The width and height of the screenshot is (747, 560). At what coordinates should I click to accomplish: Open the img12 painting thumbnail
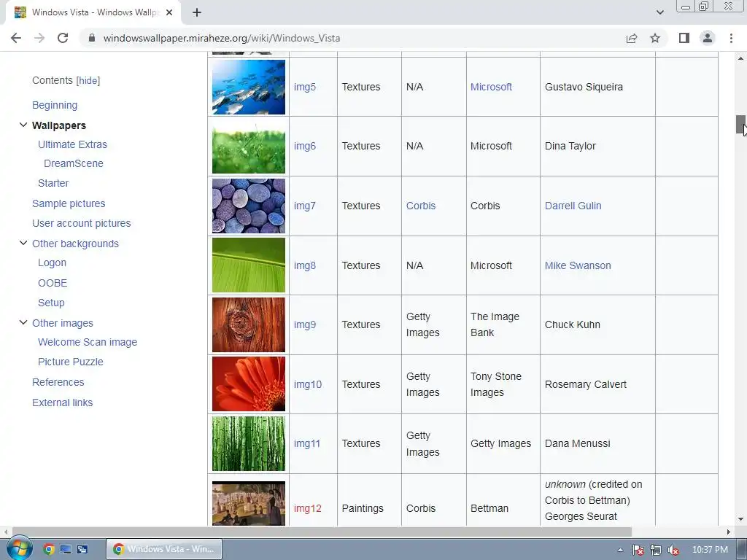[249, 503]
